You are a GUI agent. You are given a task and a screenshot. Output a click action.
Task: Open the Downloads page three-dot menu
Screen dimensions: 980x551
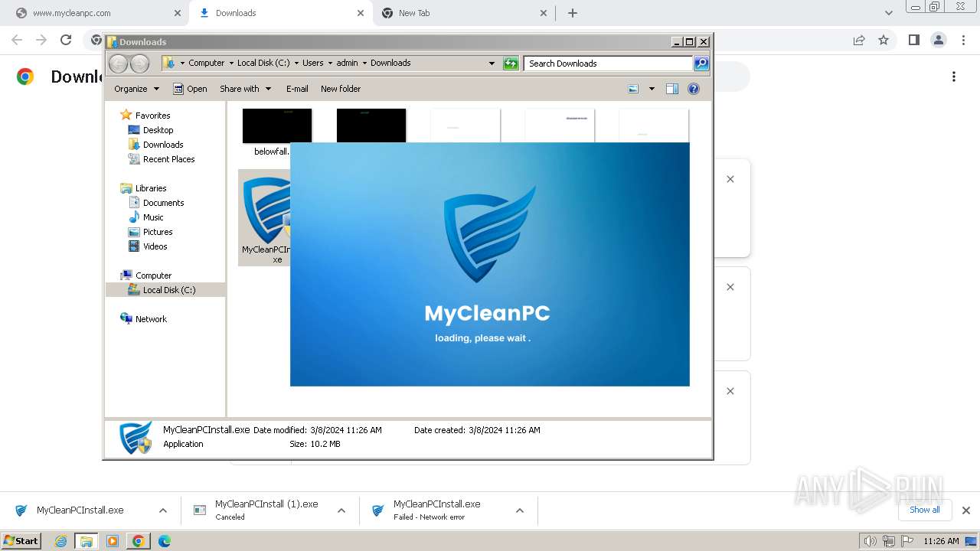tap(954, 77)
